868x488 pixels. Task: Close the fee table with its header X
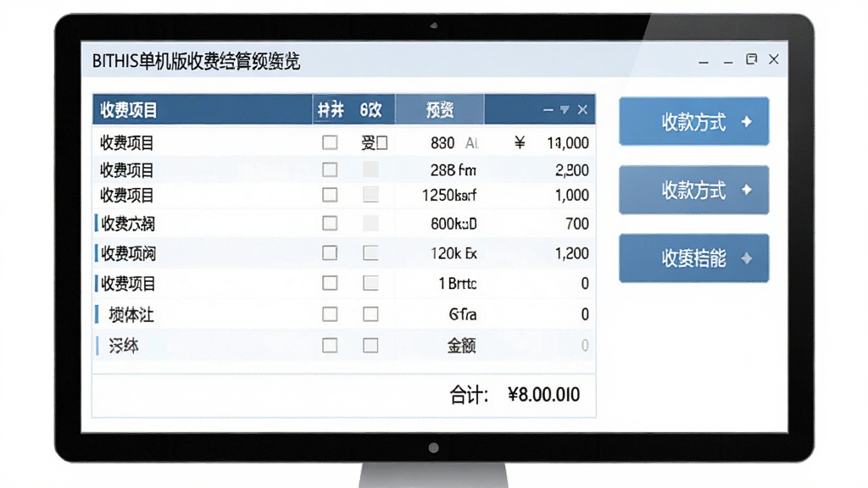point(582,109)
